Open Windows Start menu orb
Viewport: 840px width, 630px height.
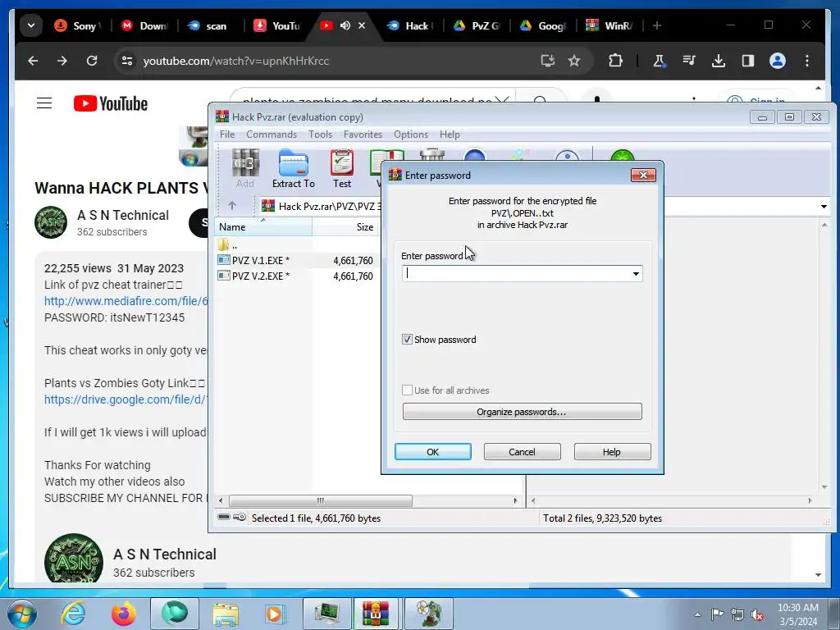click(21, 614)
